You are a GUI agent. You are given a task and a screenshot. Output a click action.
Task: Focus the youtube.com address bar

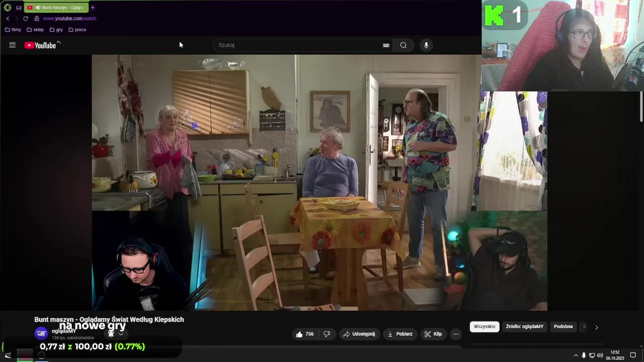tap(69, 19)
